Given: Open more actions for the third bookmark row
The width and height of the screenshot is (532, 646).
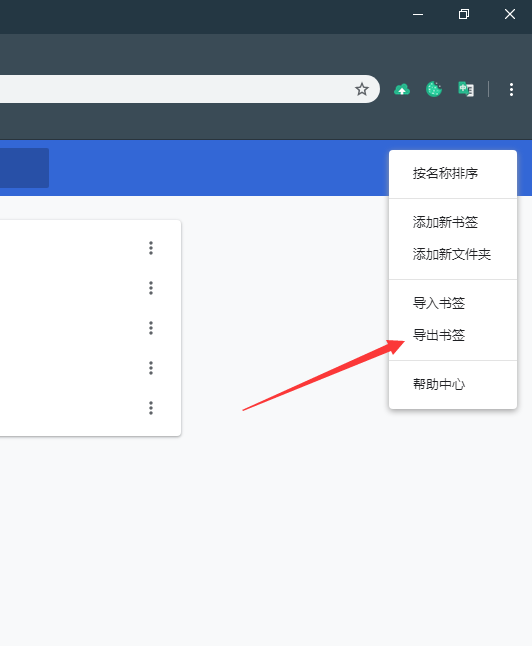Looking at the screenshot, I should click(x=151, y=328).
